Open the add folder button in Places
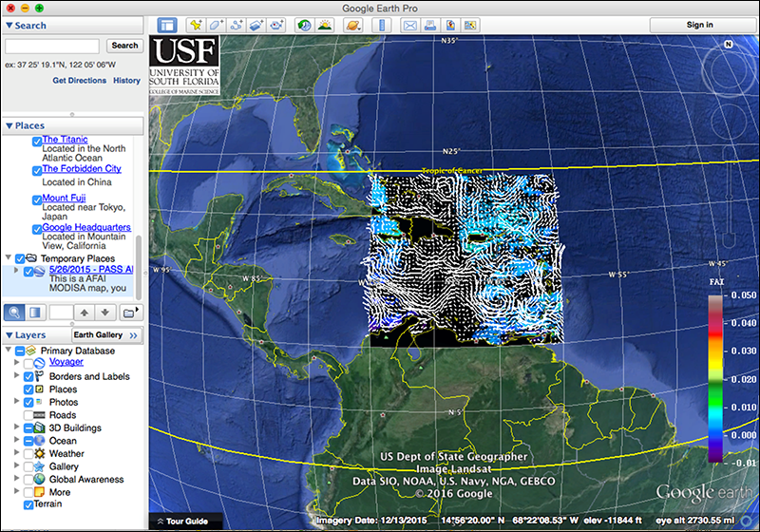This screenshot has width=760, height=532. pos(130,313)
